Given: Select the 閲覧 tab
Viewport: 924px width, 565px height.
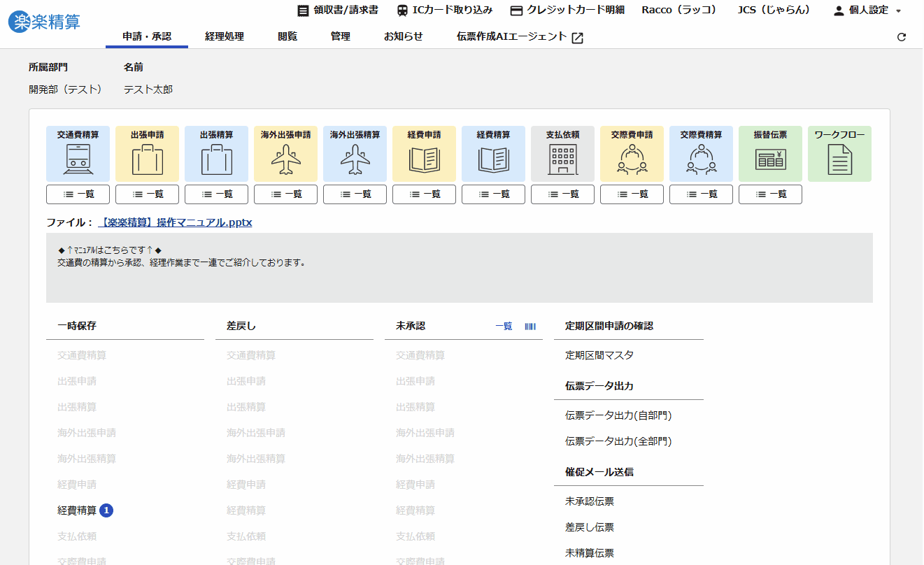Looking at the screenshot, I should pos(287,36).
